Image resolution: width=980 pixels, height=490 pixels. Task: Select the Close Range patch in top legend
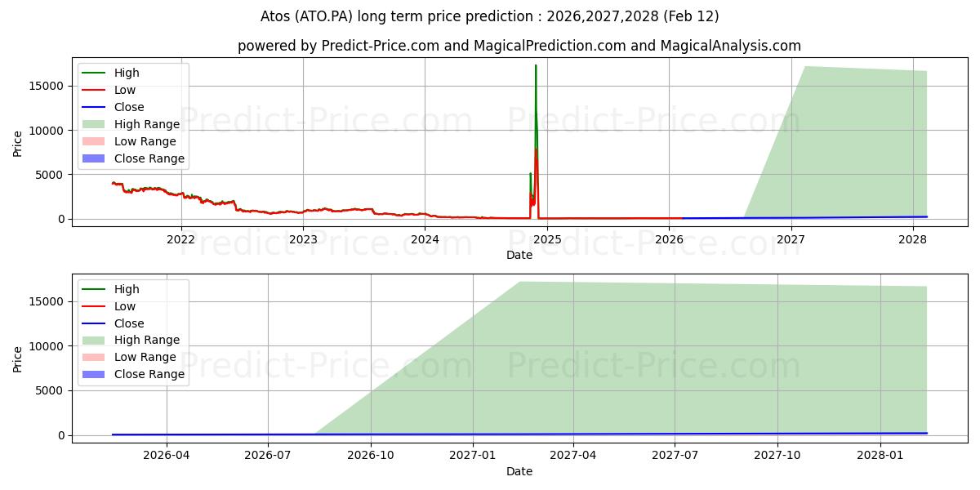pos(94,158)
